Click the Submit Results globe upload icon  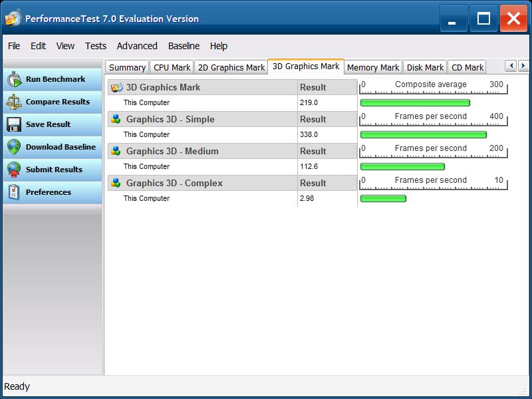[14, 170]
